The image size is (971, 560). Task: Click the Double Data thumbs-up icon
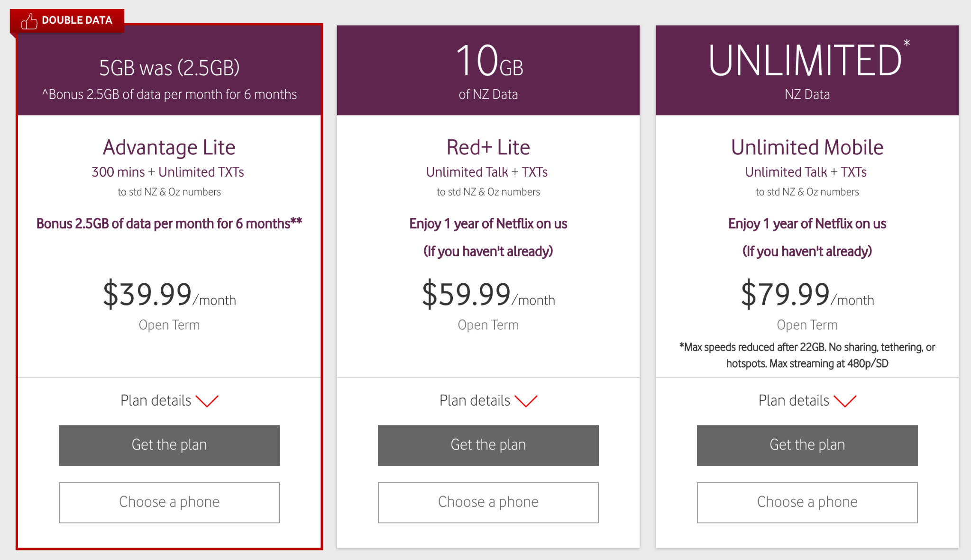tap(29, 21)
